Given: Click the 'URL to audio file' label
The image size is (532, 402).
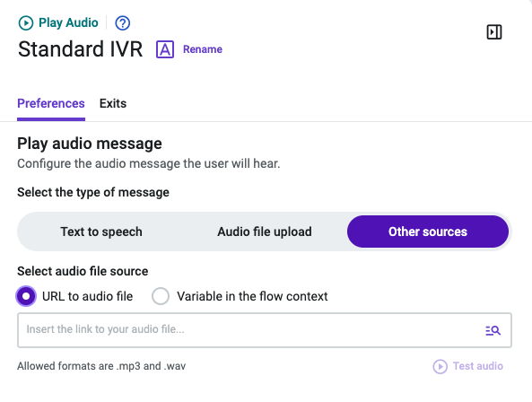Looking at the screenshot, I should tap(88, 296).
